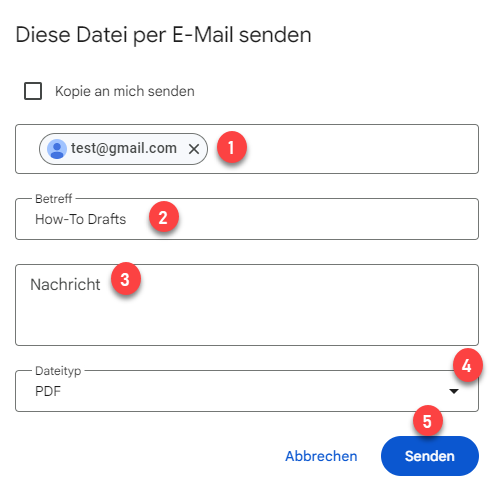Click the red number 3 annotation badge

coord(126,279)
